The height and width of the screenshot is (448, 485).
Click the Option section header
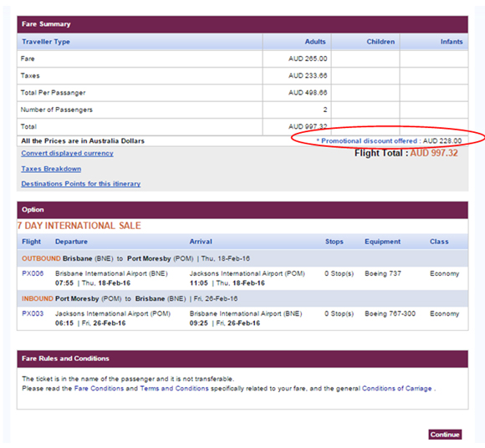[x=242, y=210]
